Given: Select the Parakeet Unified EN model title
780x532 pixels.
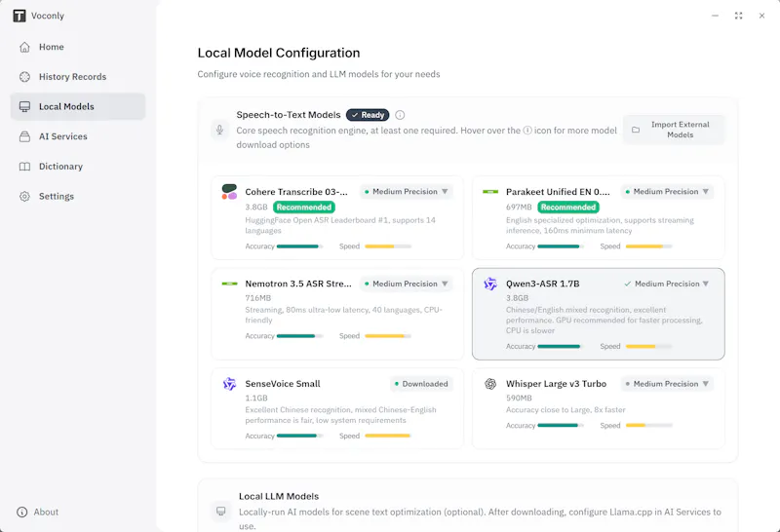Looking at the screenshot, I should pos(558,192).
